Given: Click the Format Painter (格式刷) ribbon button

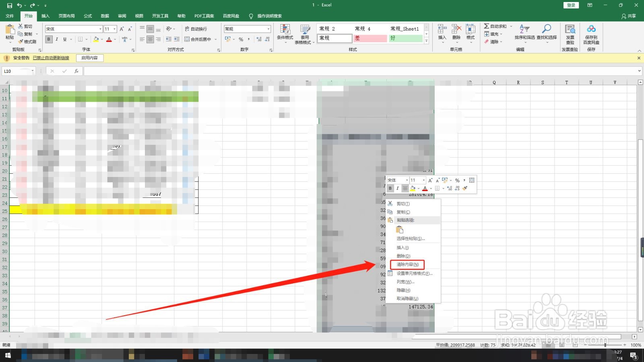Looking at the screenshot, I should click(x=27, y=41).
